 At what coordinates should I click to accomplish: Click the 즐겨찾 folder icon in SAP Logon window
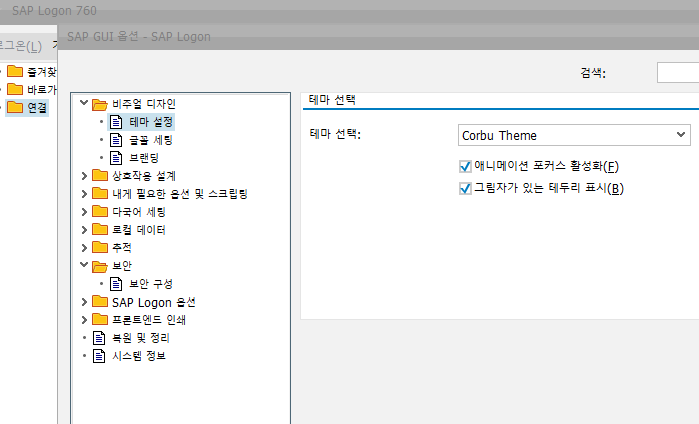pos(15,71)
